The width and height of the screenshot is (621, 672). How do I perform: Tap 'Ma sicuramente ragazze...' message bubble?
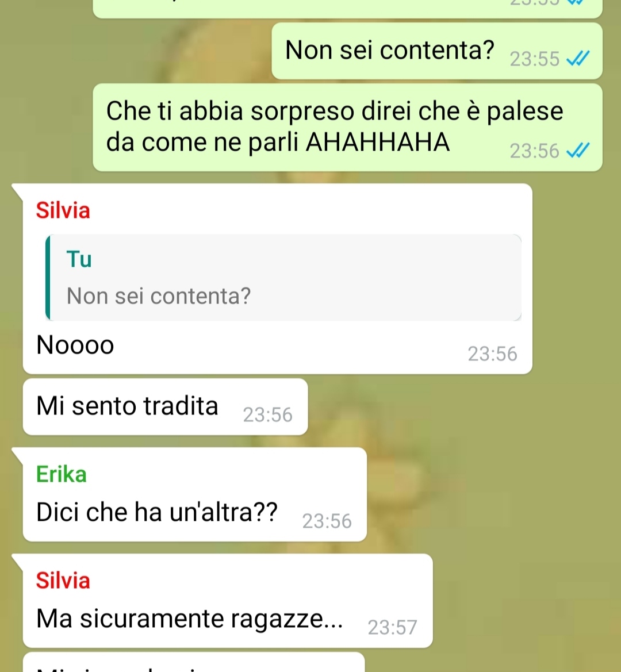(228, 601)
